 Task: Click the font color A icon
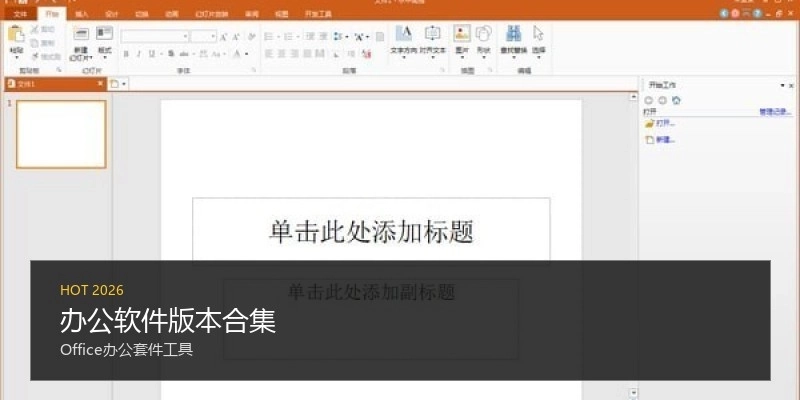[x=236, y=54]
